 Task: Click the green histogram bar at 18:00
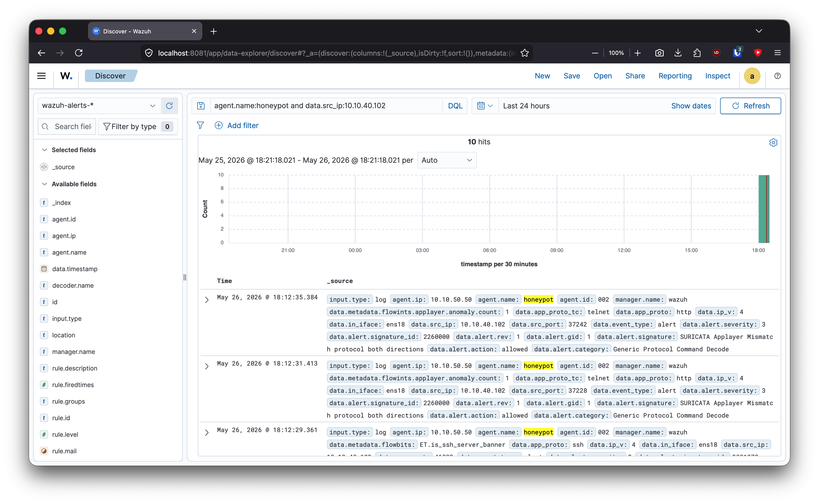[764, 209]
